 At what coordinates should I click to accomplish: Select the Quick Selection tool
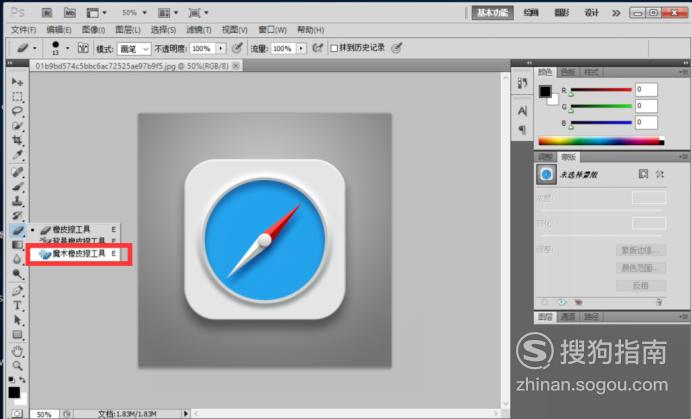point(17,126)
